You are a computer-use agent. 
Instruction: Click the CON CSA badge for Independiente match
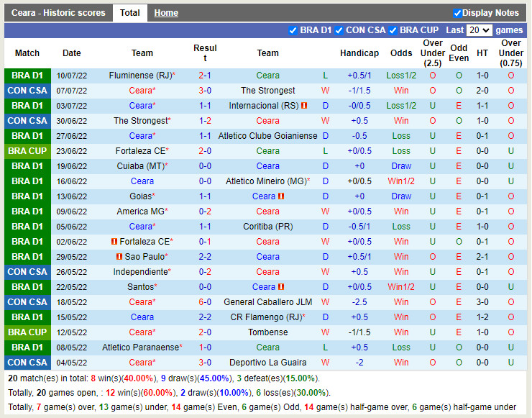(27, 272)
